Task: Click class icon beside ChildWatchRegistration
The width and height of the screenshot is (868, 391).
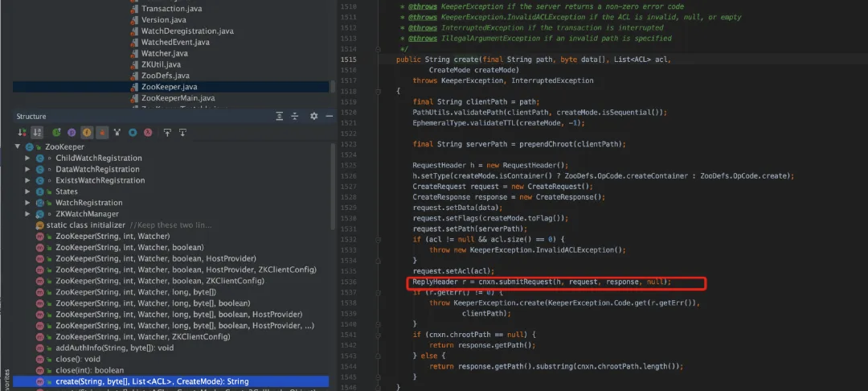Action: click(x=40, y=158)
